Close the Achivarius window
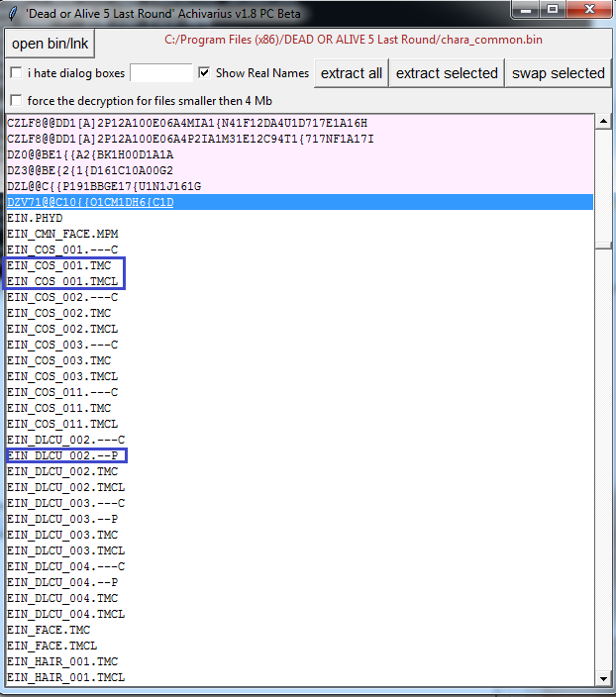This screenshot has width=616, height=697. (x=589, y=10)
